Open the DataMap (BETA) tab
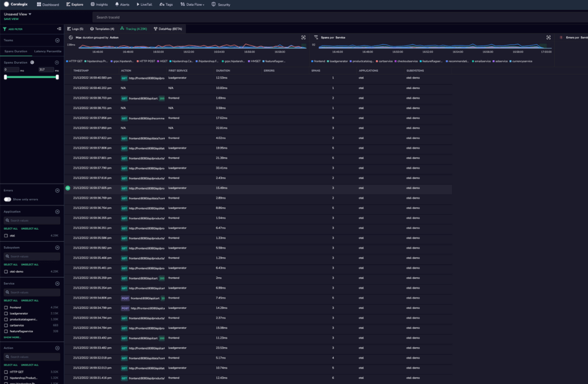 [x=168, y=29]
